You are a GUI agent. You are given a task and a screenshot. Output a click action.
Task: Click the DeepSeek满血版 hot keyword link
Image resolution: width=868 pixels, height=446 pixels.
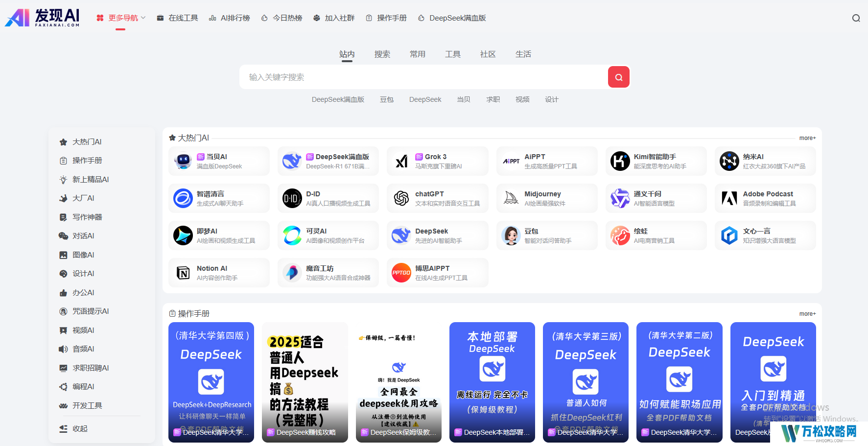tap(338, 99)
